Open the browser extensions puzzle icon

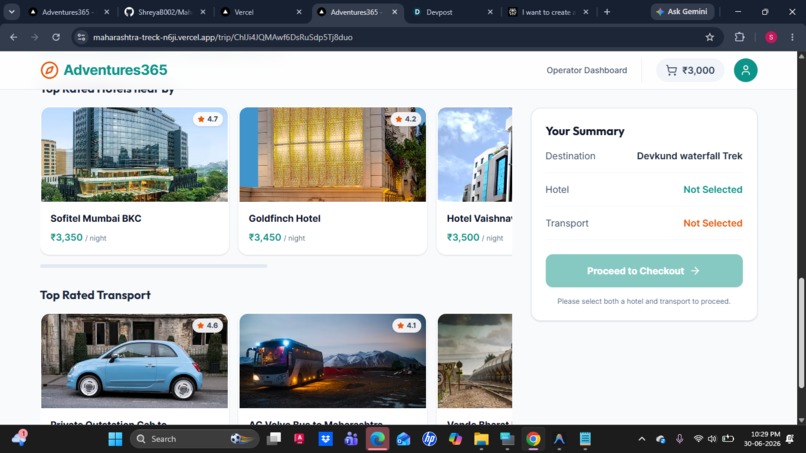pyautogui.click(x=739, y=37)
